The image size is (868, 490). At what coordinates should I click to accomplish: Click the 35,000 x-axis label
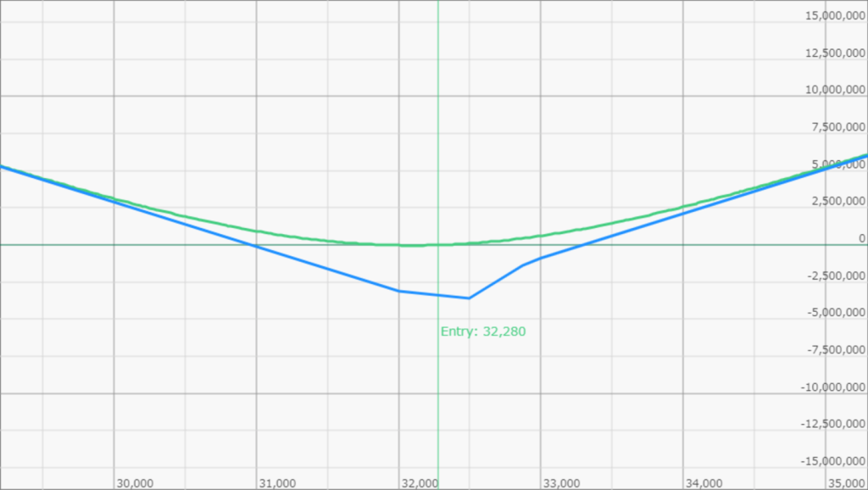click(847, 483)
